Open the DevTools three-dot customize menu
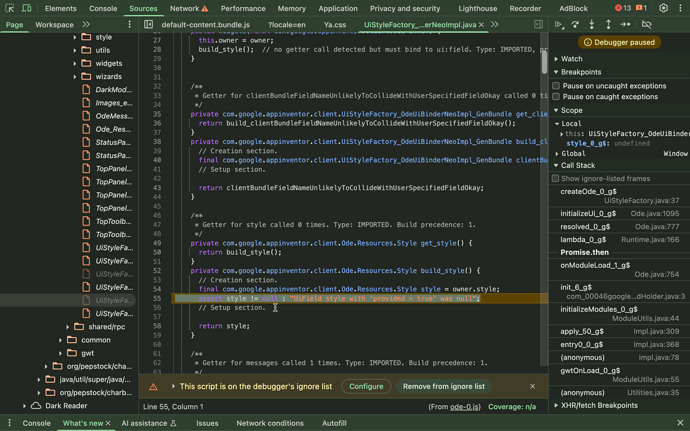The image size is (690, 431). pos(680,8)
